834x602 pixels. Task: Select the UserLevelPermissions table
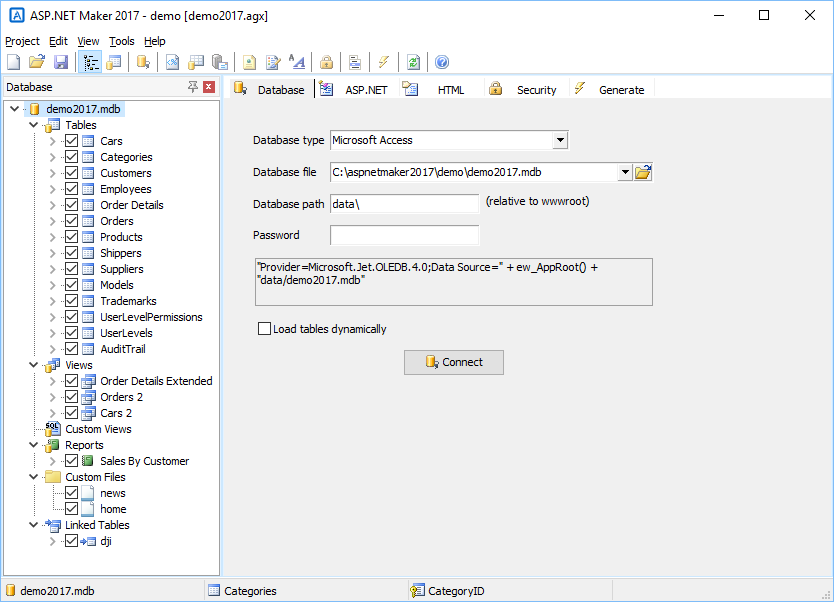coord(152,317)
